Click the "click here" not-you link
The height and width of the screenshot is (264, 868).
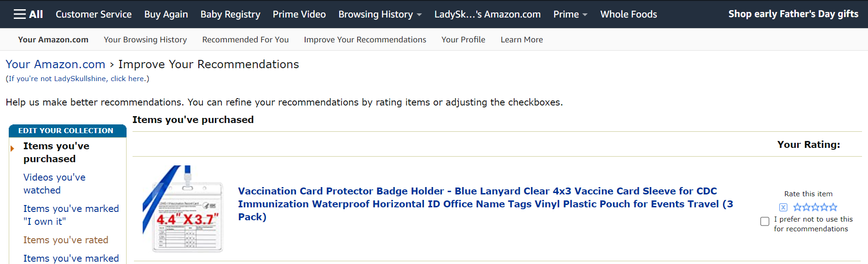(x=127, y=79)
